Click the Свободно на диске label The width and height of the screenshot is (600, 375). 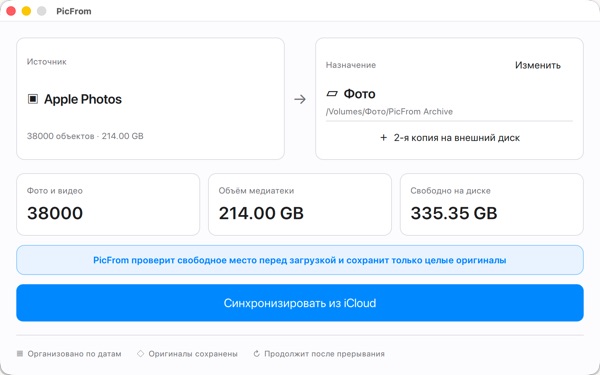pos(450,191)
